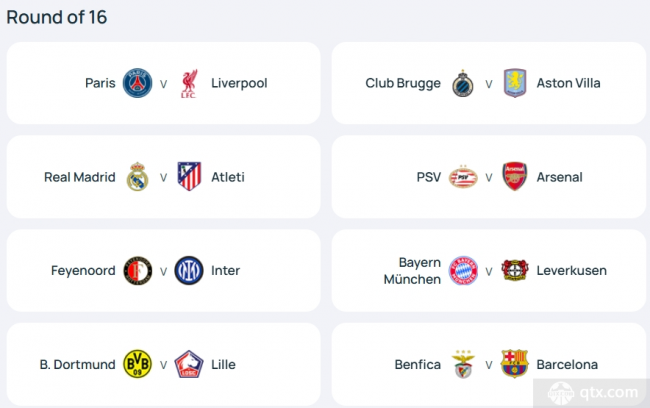Click the Round of 16 heading

57,17
